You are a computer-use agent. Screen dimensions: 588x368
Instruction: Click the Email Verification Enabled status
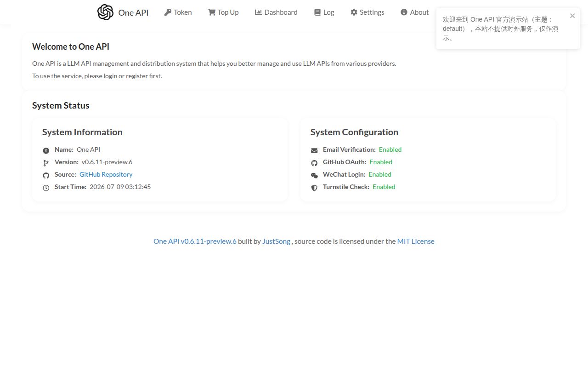pyautogui.click(x=390, y=149)
